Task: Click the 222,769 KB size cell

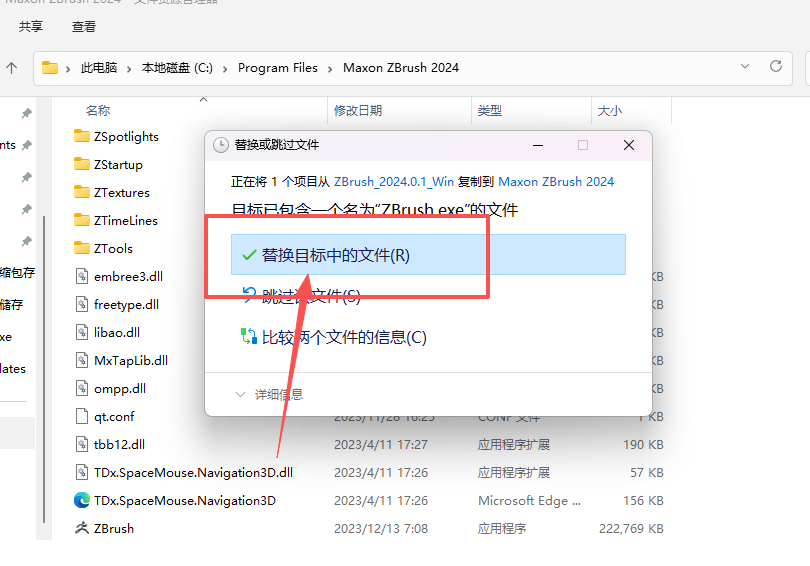Action: point(631,528)
